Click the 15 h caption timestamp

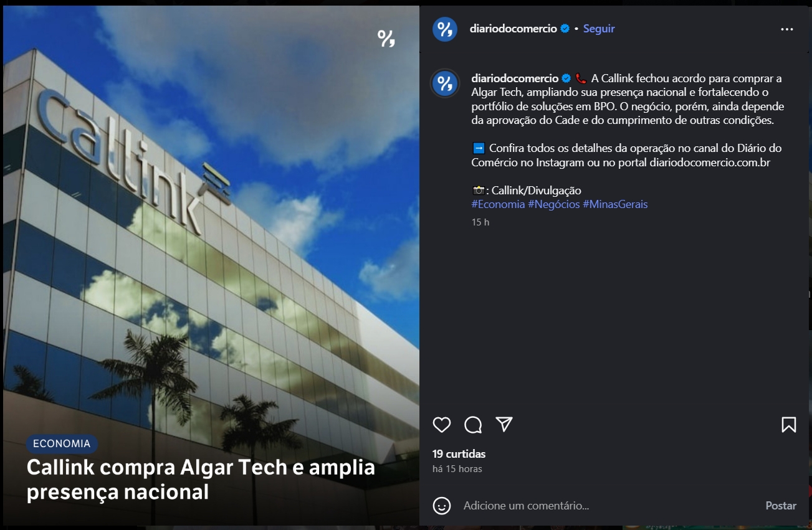(x=480, y=222)
